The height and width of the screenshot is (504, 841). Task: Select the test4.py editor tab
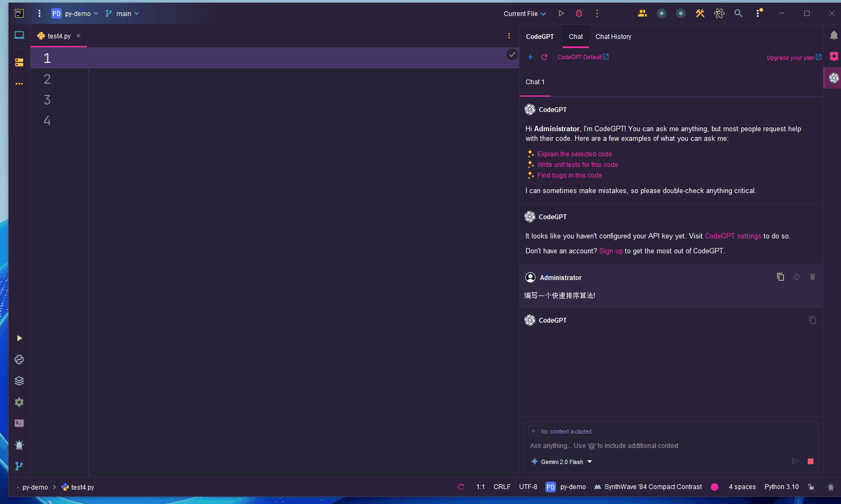click(x=59, y=36)
